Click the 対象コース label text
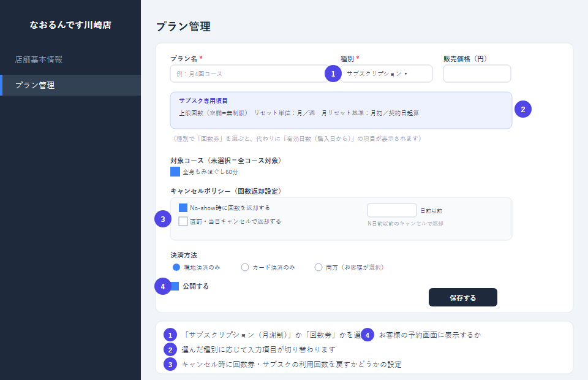588x380 pixels. (226, 161)
